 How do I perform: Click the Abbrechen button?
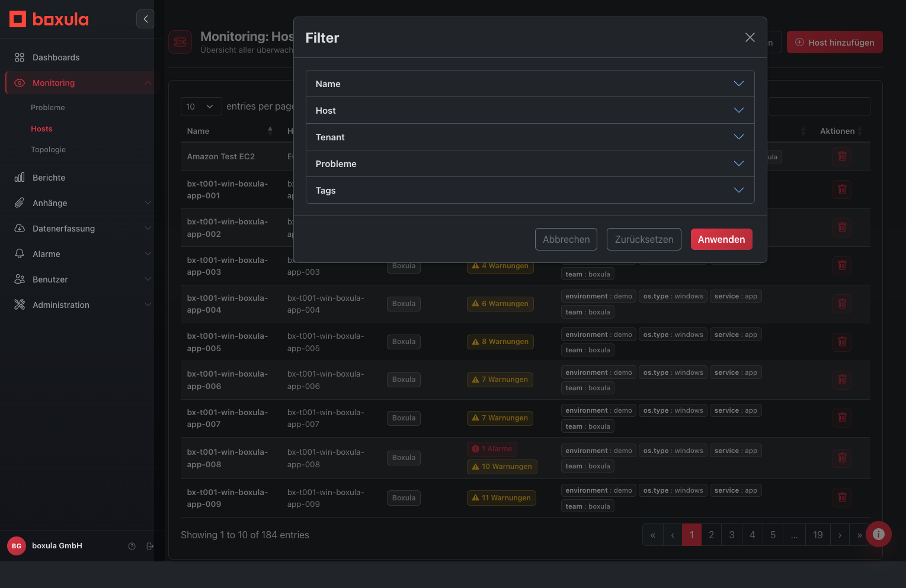tap(566, 239)
